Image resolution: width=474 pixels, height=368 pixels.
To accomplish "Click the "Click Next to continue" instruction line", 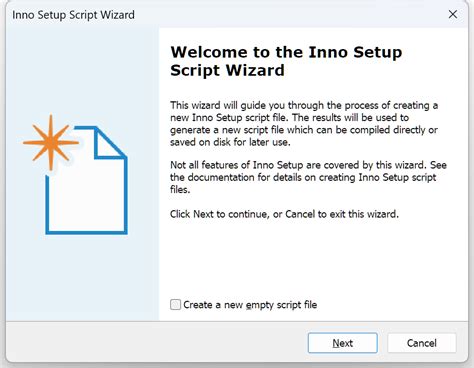I will (x=284, y=214).
